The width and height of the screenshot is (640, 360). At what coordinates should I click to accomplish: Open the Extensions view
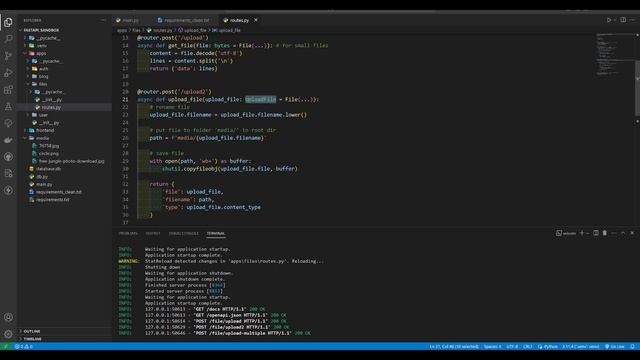(x=8, y=89)
